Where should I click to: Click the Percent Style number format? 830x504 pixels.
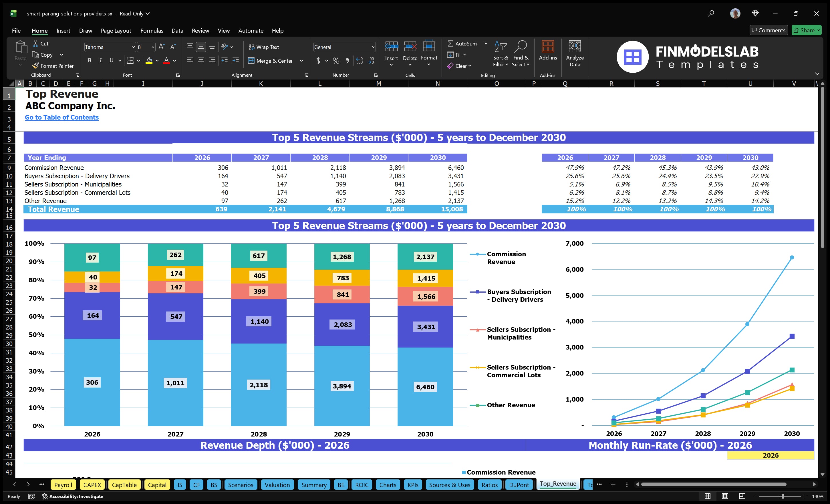coord(336,61)
